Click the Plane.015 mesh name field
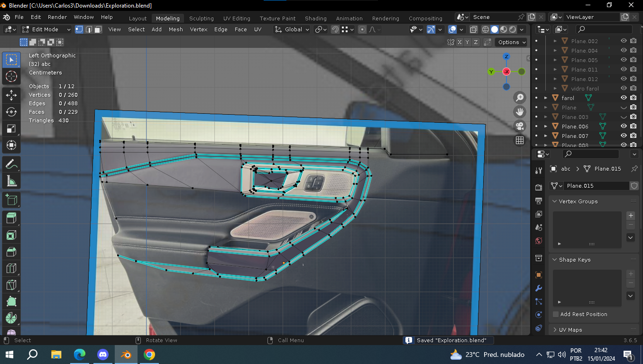This screenshot has height=364, width=643. tap(595, 186)
